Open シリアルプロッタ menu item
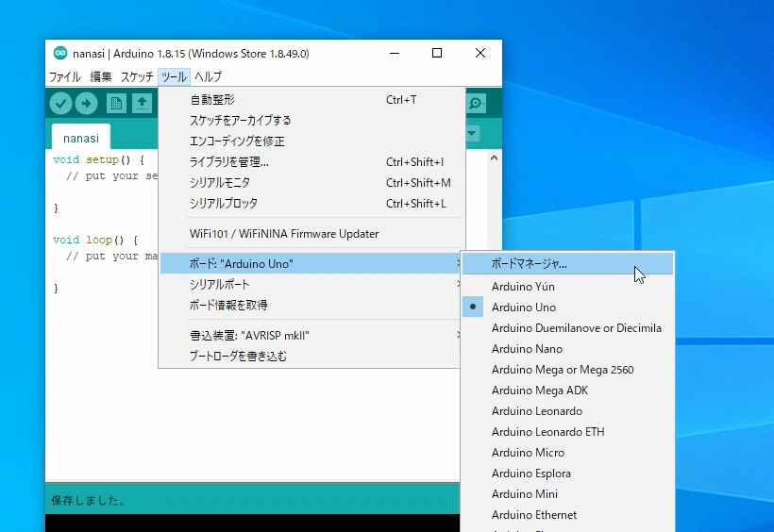Image resolution: width=774 pixels, height=532 pixels. point(312,204)
